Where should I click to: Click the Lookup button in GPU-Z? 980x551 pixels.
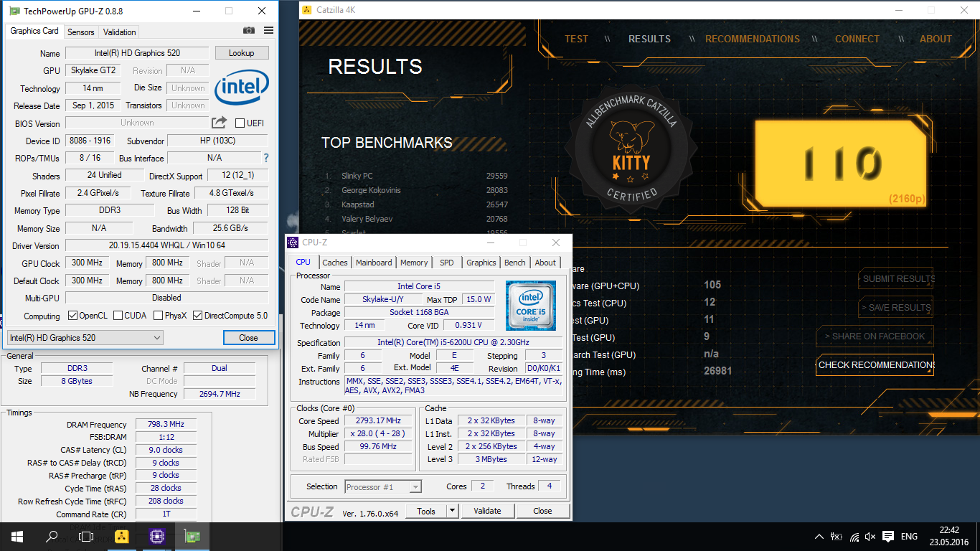point(241,53)
